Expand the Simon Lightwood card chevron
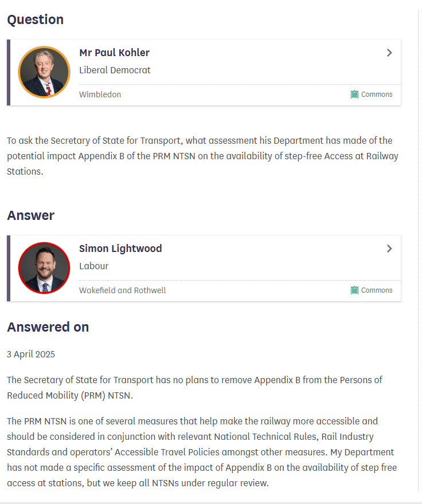The width and height of the screenshot is (422, 504). tap(389, 249)
